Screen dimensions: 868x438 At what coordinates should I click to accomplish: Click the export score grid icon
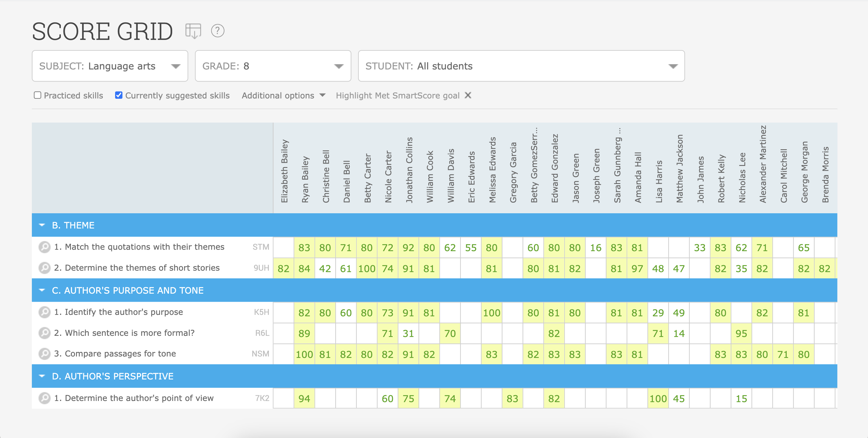[193, 31]
